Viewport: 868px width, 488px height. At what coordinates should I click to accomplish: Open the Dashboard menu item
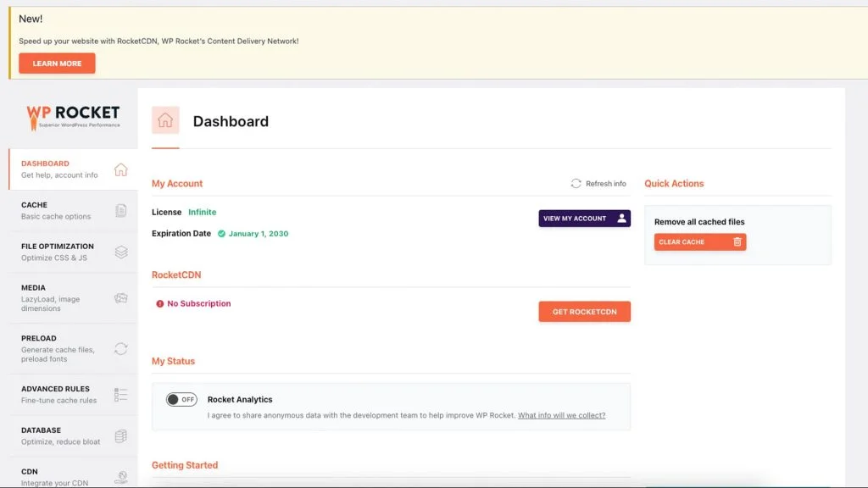coord(73,169)
